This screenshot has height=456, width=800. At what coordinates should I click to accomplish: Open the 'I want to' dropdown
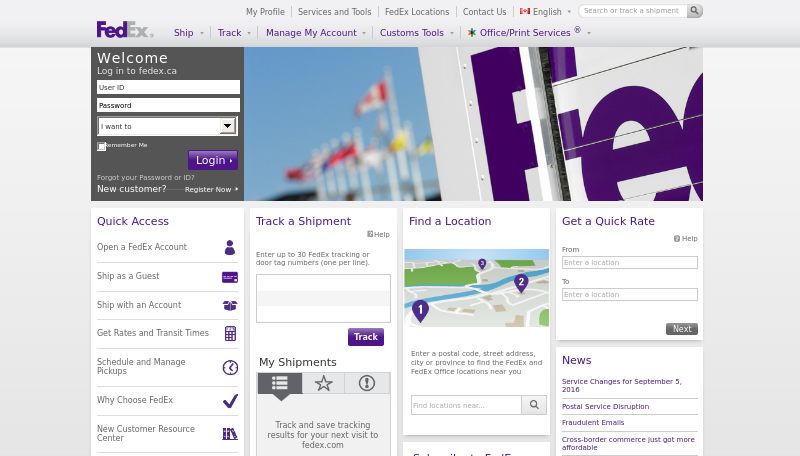click(167, 126)
